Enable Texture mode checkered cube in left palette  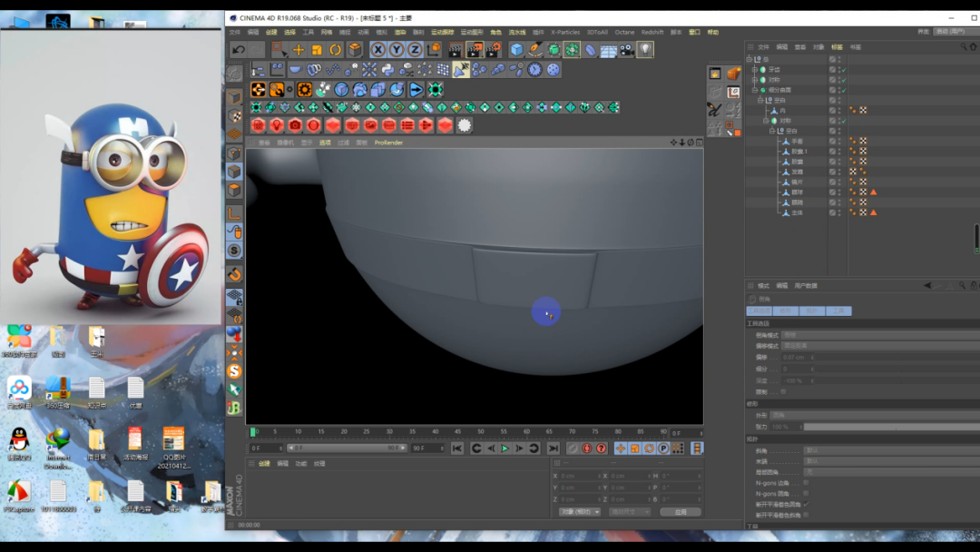click(x=234, y=115)
